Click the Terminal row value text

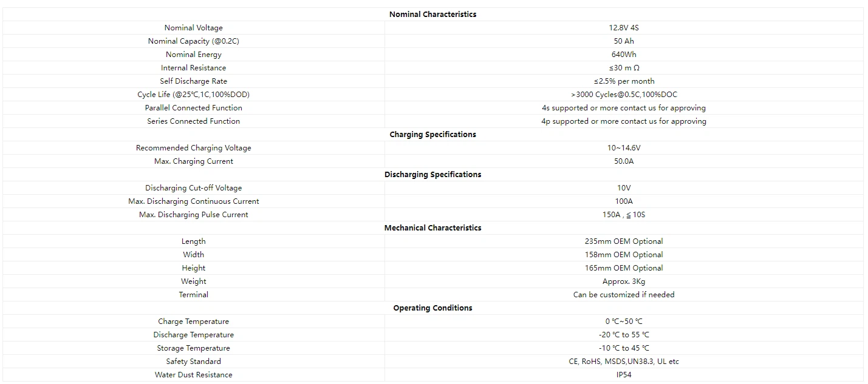(x=624, y=295)
